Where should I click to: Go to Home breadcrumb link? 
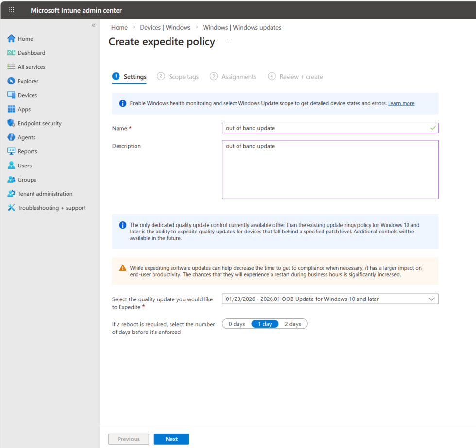coord(119,27)
